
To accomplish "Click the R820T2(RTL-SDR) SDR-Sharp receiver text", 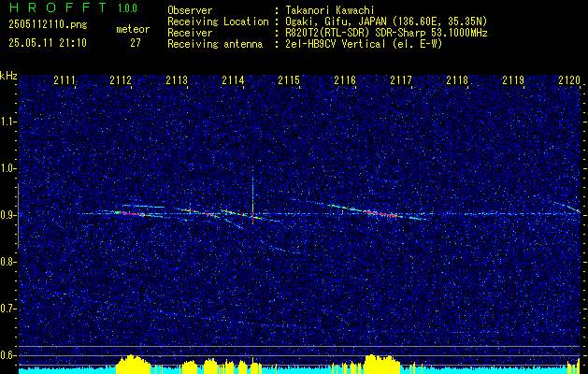I will 385,33.
